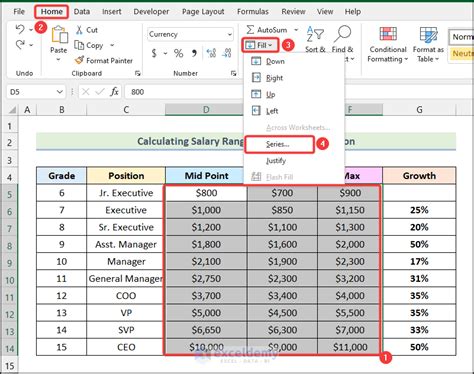This screenshot has width=474, height=374.
Task: Click the Cut scissors icon
Action: [79, 30]
